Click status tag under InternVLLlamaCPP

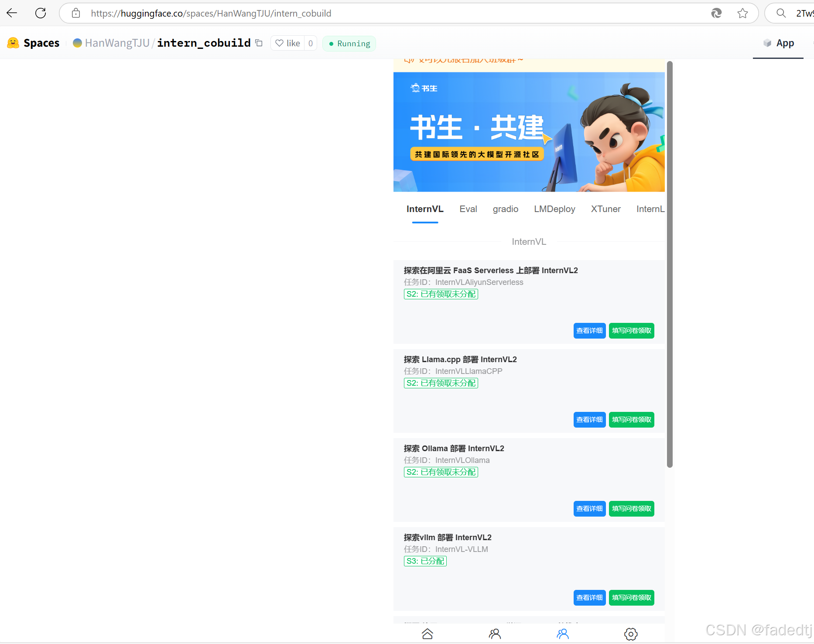(441, 383)
